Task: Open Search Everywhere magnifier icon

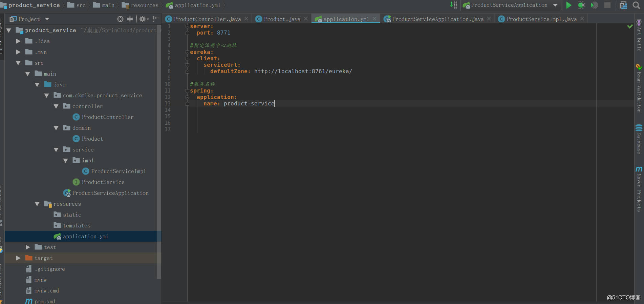Action: (636, 5)
